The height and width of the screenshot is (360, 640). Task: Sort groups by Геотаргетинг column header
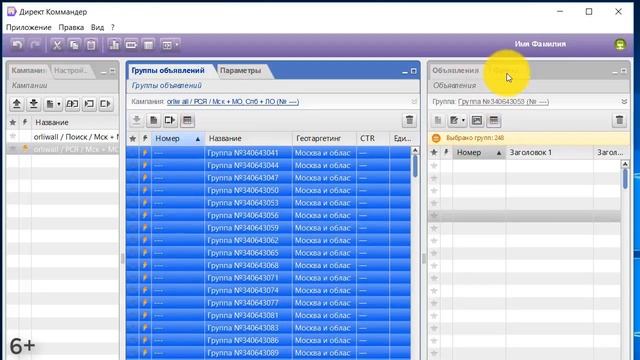(x=324, y=138)
